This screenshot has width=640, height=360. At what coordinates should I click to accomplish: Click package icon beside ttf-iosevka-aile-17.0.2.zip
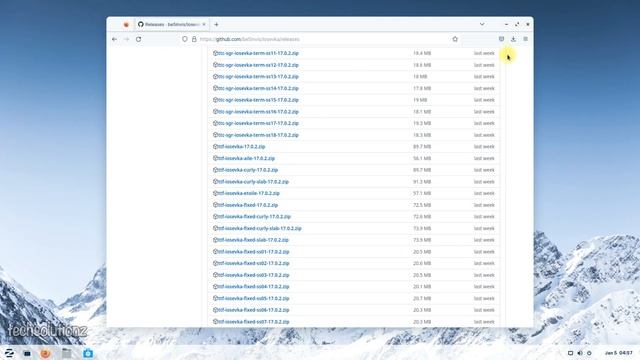click(216, 158)
